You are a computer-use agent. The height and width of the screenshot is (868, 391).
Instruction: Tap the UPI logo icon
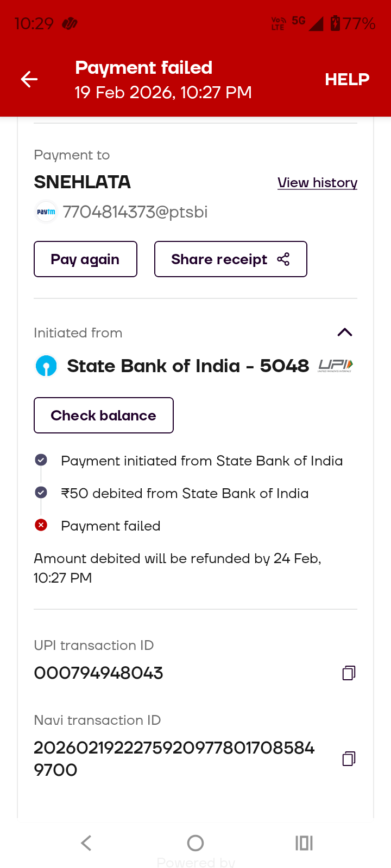336,366
